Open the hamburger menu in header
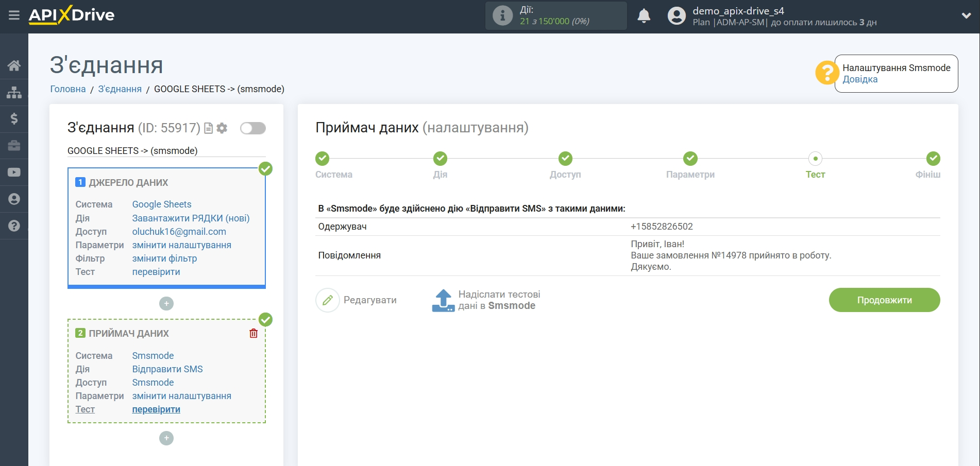 [x=14, y=15]
